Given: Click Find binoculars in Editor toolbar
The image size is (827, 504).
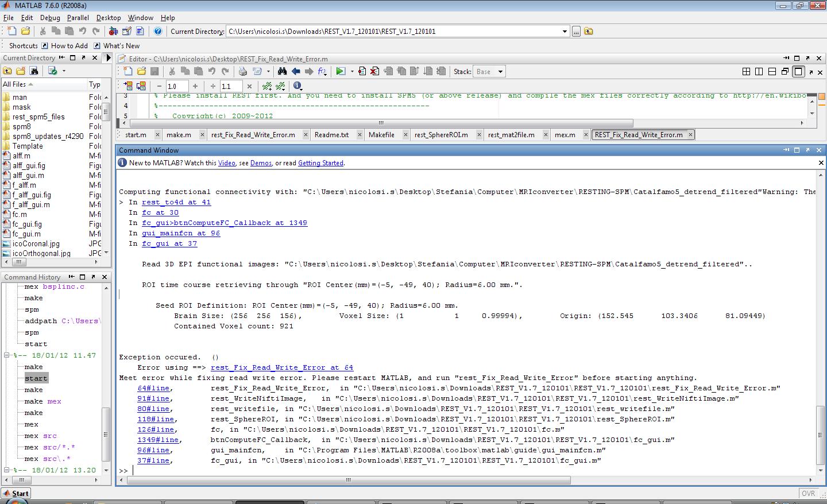Looking at the screenshot, I should 282,71.
